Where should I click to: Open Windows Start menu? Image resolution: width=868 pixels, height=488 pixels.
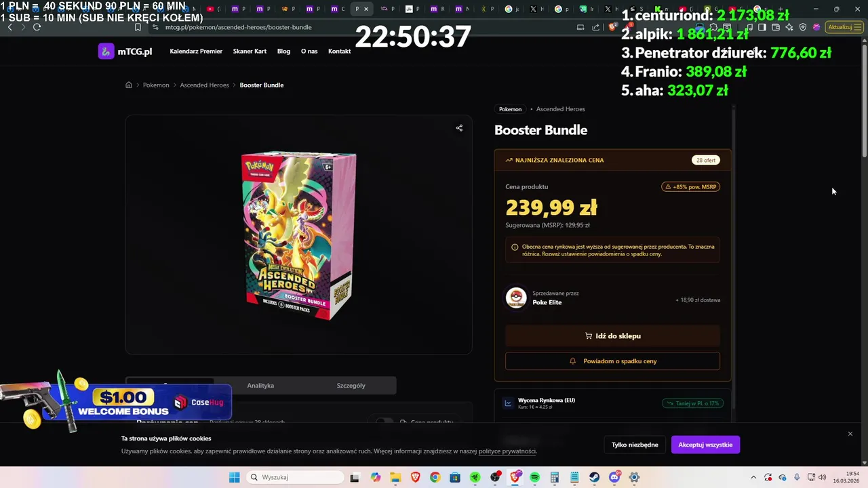click(x=234, y=477)
